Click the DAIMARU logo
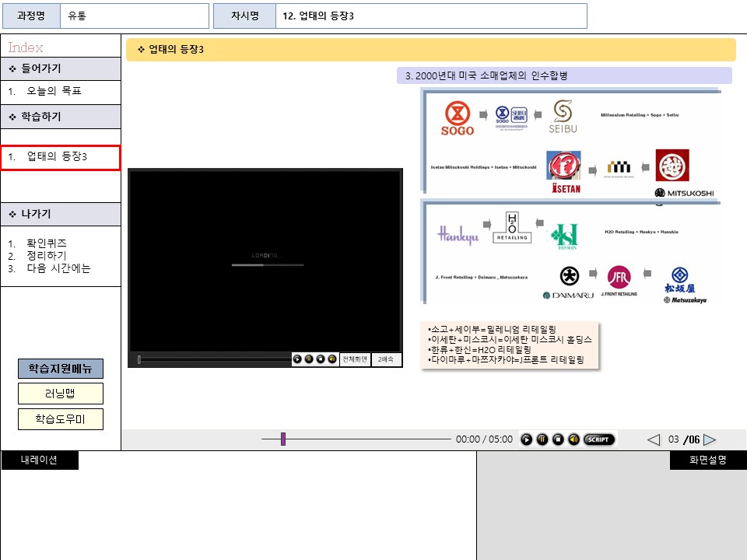 [x=569, y=283]
